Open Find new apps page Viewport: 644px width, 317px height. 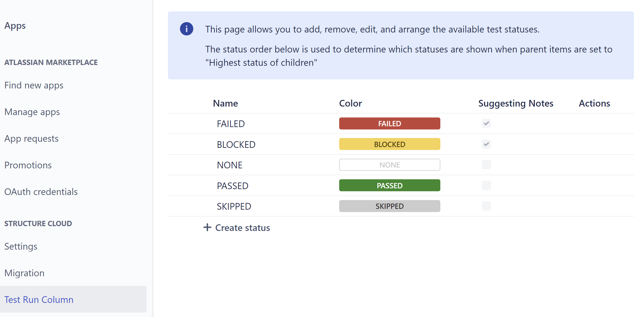(x=34, y=85)
